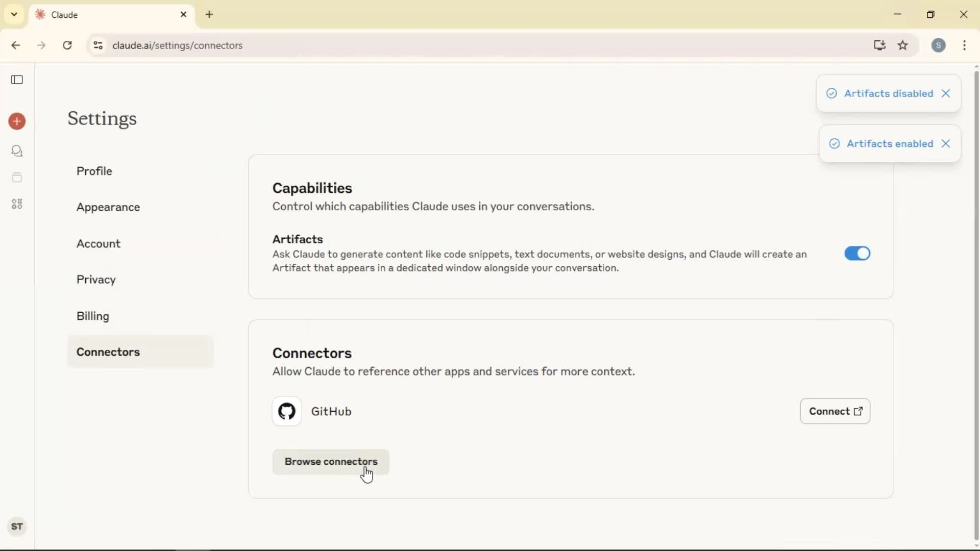Open the chats icon in sidebar

click(17, 151)
